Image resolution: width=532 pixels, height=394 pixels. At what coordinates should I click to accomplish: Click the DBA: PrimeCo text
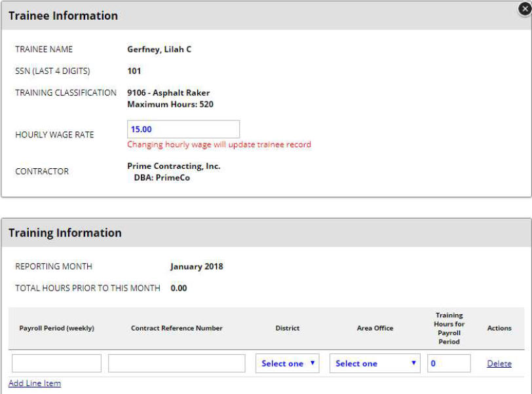pyautogui.click(x=162, y=177)
